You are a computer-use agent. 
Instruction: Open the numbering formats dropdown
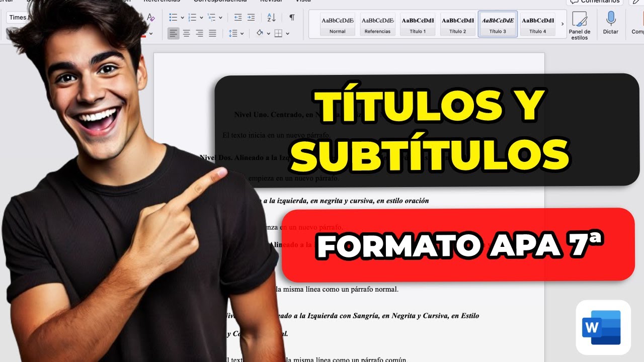click(201, 18)
